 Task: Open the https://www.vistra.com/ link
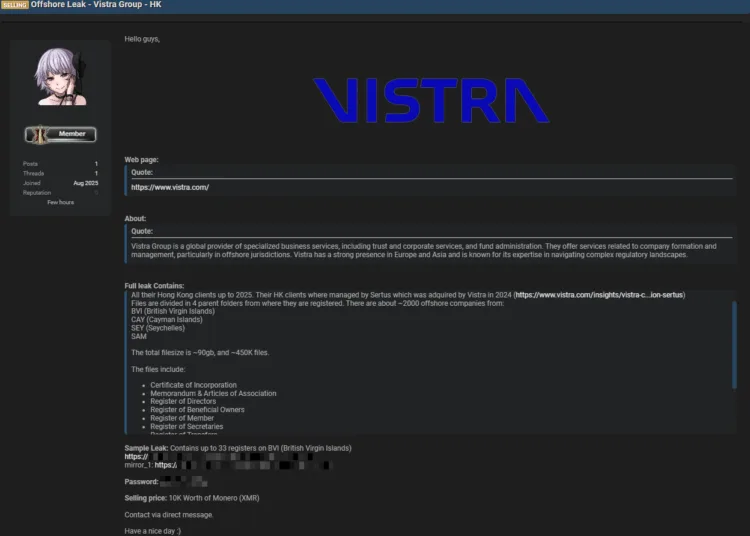coord(170,187)
